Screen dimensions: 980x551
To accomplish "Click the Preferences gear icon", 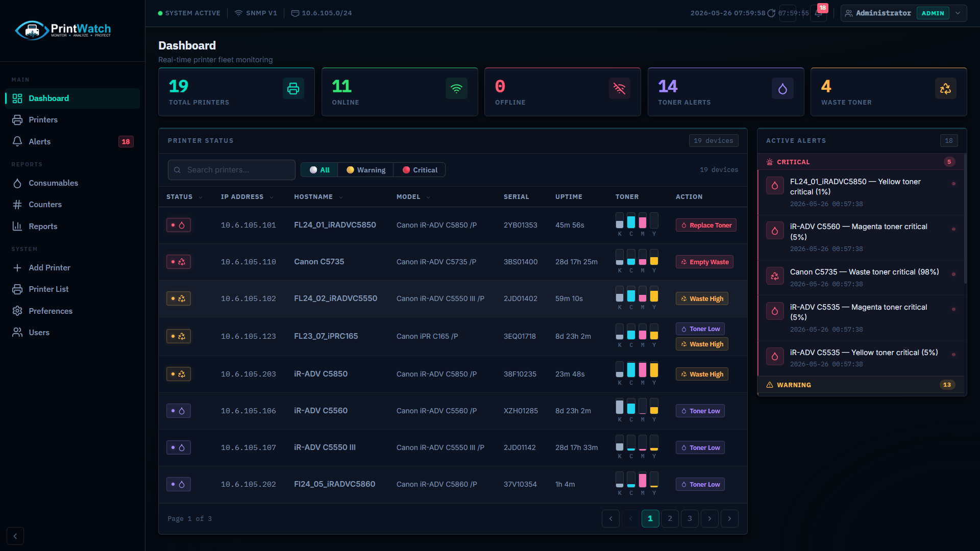I will 17,311.
